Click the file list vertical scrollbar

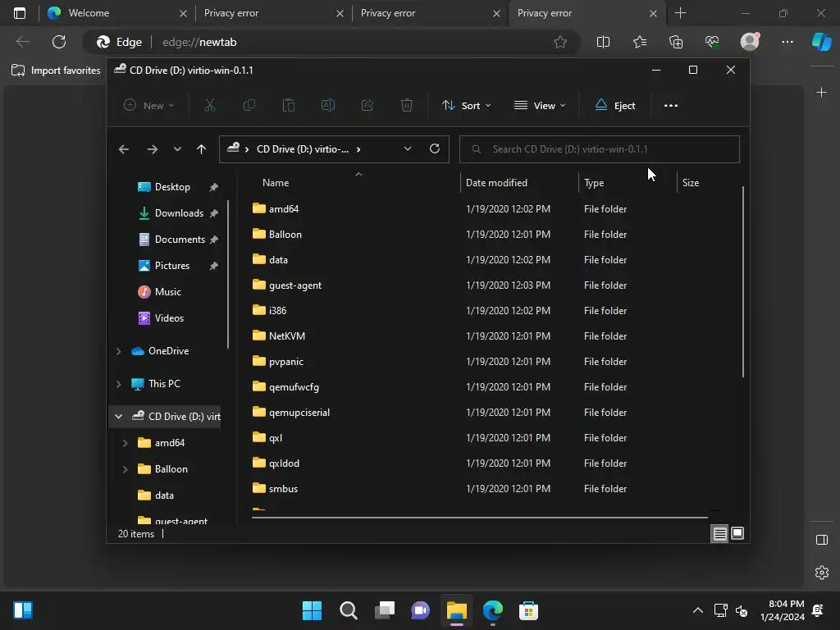pos(743,282)
